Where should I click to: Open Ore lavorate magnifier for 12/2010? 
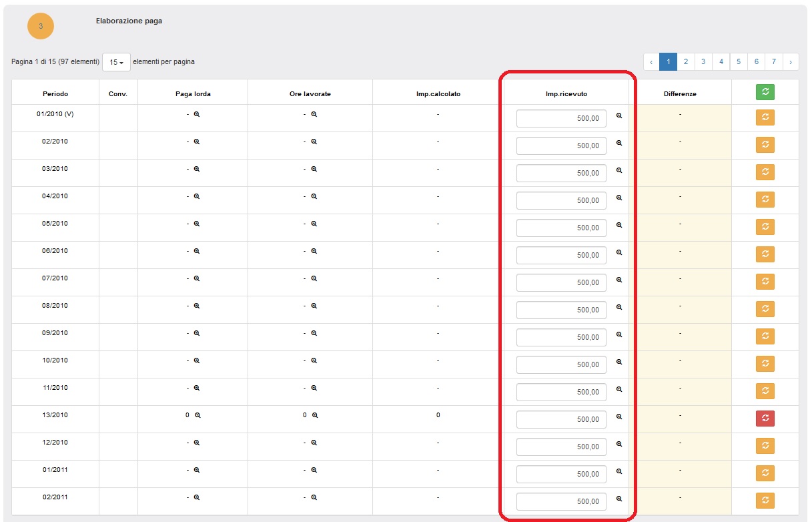(x=314, y=443)
